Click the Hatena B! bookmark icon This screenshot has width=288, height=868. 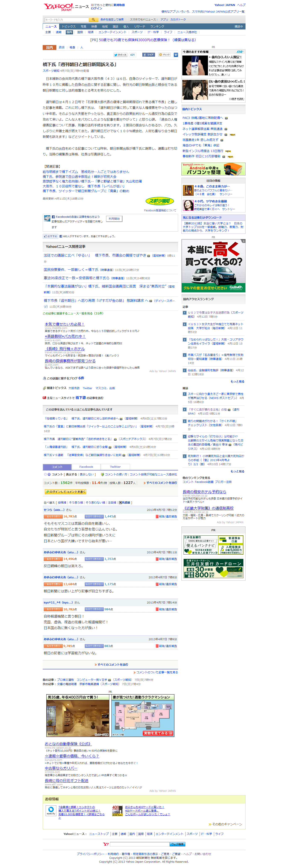(x=175, y=55)
